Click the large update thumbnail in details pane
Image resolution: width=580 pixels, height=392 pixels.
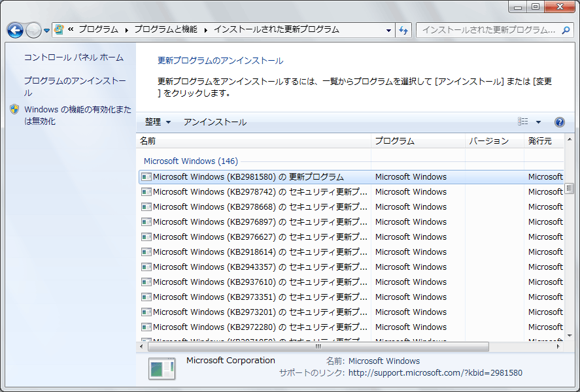coord(162,368)
